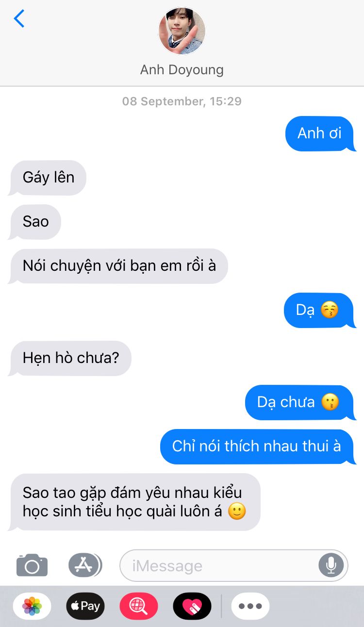The height and width of the screenshot is (627, 364).
Task: Open the App Store apps icon
Action: [x=85, y=565]
